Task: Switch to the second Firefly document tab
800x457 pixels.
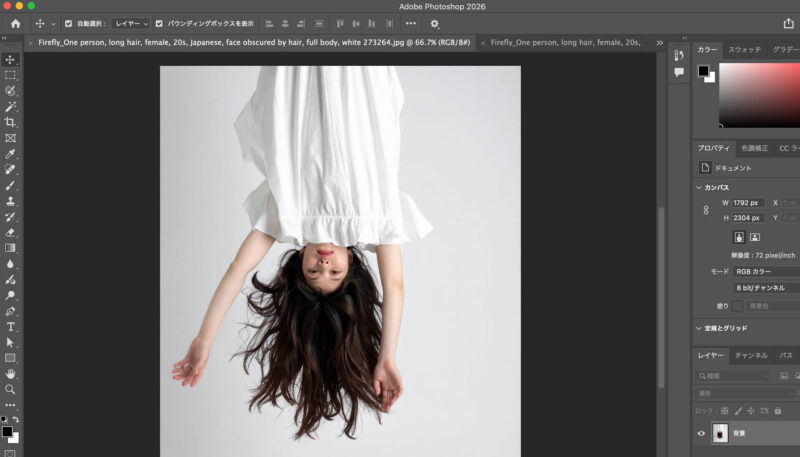Action: (564, 43)
